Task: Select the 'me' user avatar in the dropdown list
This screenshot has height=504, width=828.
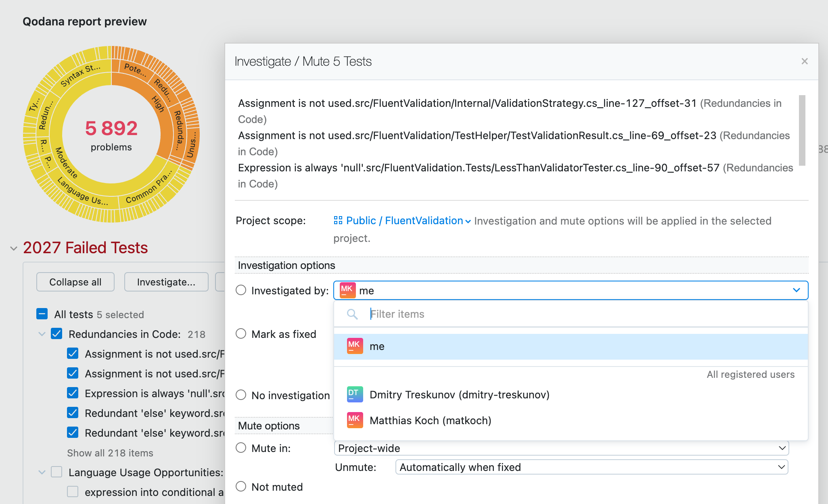Action: click(x=355, y=346)
